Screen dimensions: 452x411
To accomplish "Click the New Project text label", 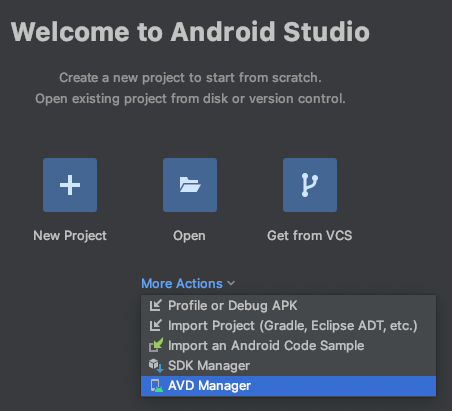I will (x=70, y=236).
